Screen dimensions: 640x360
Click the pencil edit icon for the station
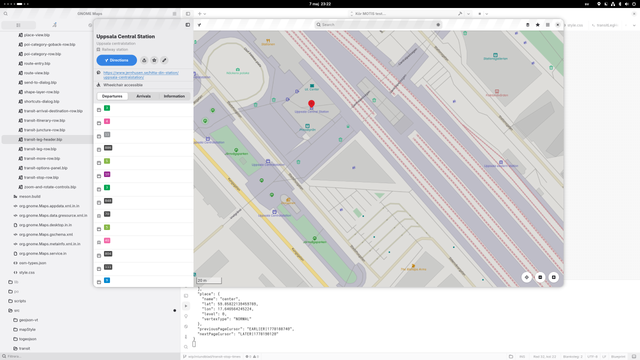tap(164, 60)
